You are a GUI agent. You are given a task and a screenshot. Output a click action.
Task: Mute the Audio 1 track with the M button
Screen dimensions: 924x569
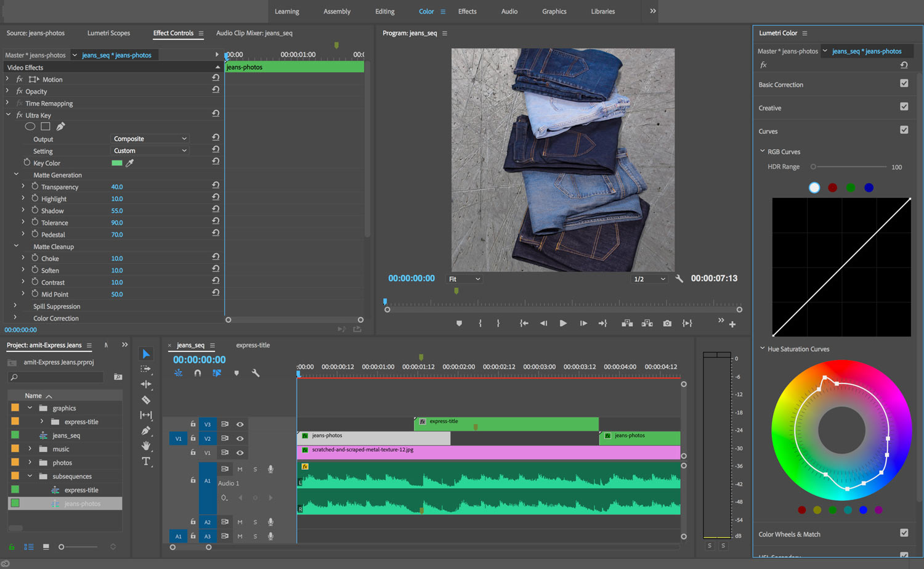[240, 469]
